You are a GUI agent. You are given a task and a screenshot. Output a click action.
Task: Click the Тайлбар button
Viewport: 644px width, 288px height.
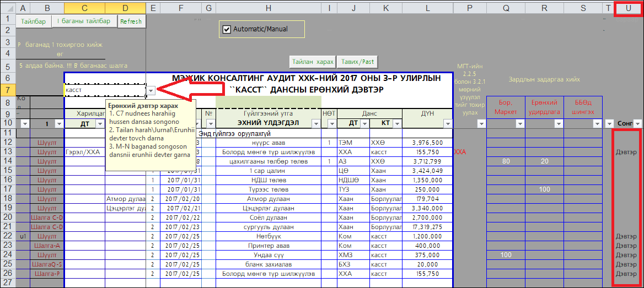pyautogui.click(x=34, y=21)
